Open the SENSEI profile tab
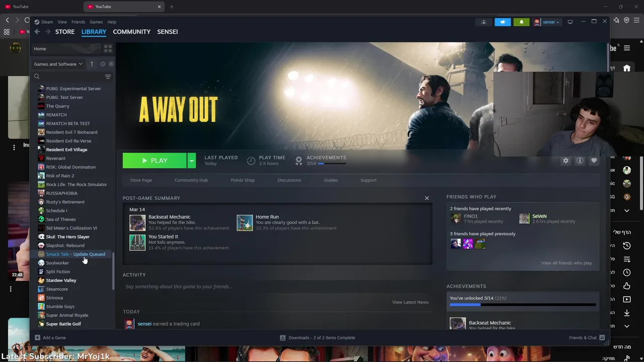This screenshot has width=644, height=362. [x=168, y=32]
